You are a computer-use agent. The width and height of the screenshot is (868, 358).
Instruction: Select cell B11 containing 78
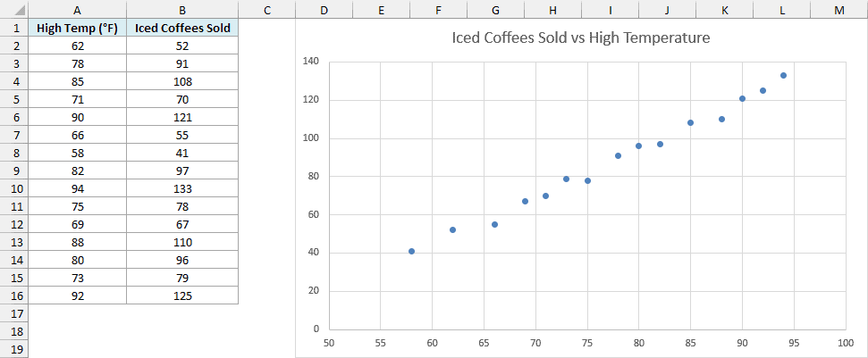click(182, 206)
